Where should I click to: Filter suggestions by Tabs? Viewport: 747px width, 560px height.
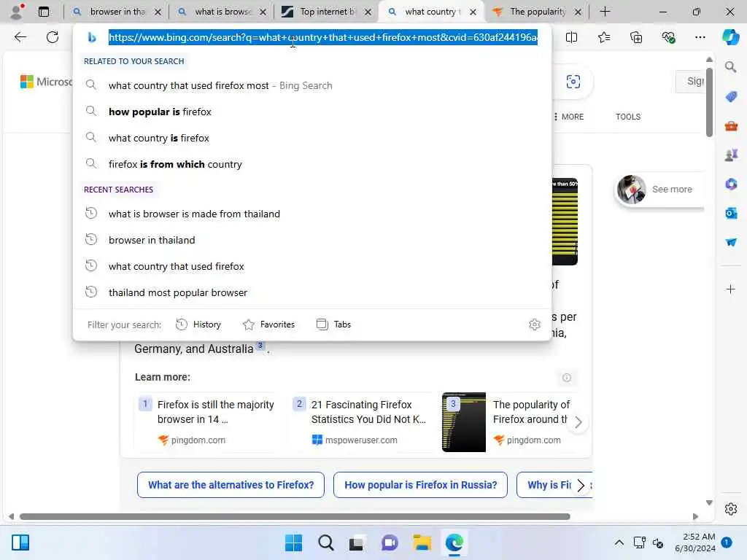click(x=333, y=324)
